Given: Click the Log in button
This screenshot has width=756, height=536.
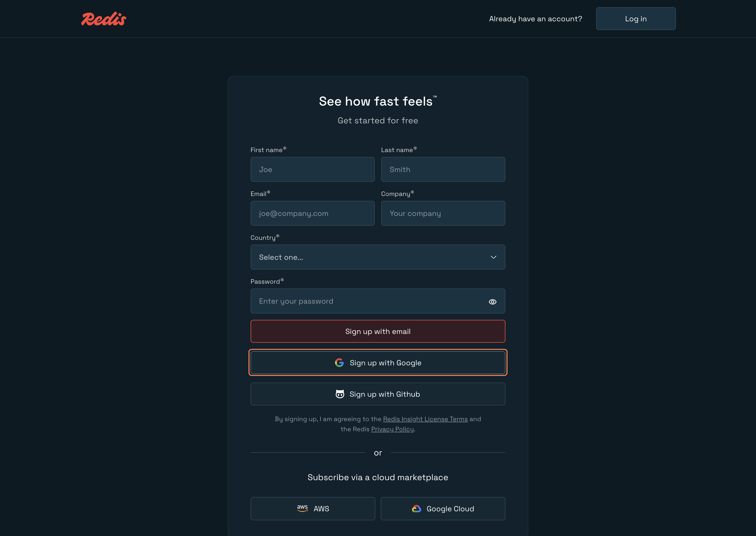Looking at the screenshot, I should pos(635,19).
